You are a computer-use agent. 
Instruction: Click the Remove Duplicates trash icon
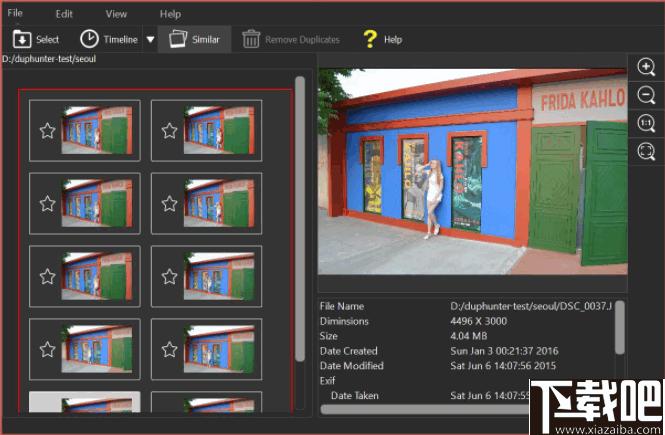(251, 39)
